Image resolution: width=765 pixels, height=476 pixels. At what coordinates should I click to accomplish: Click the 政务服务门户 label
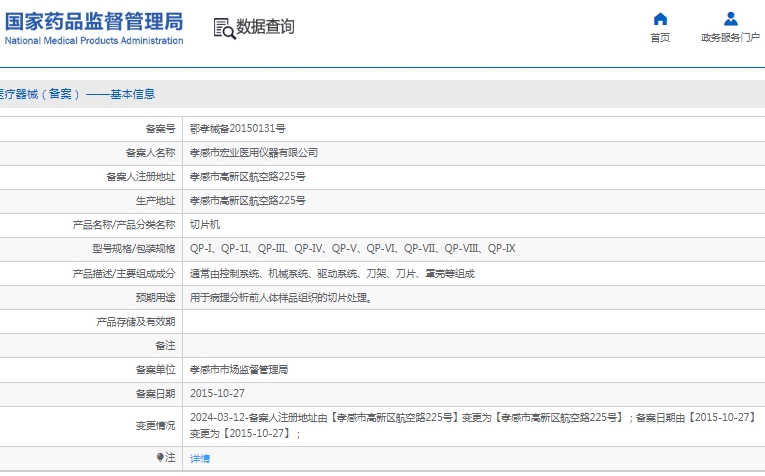coord(730,38)
